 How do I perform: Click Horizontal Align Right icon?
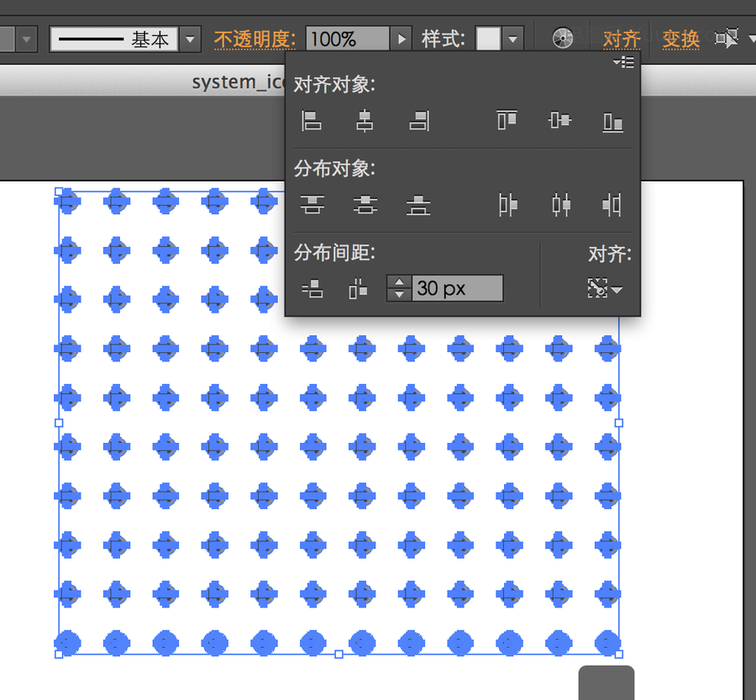pyautogui.click(x=419, y=121)
